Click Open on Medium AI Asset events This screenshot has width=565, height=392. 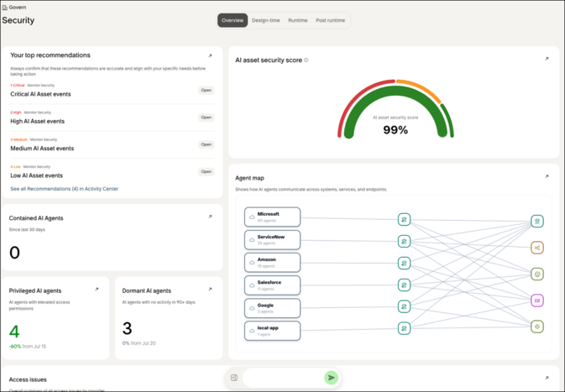tap(207, 144)
